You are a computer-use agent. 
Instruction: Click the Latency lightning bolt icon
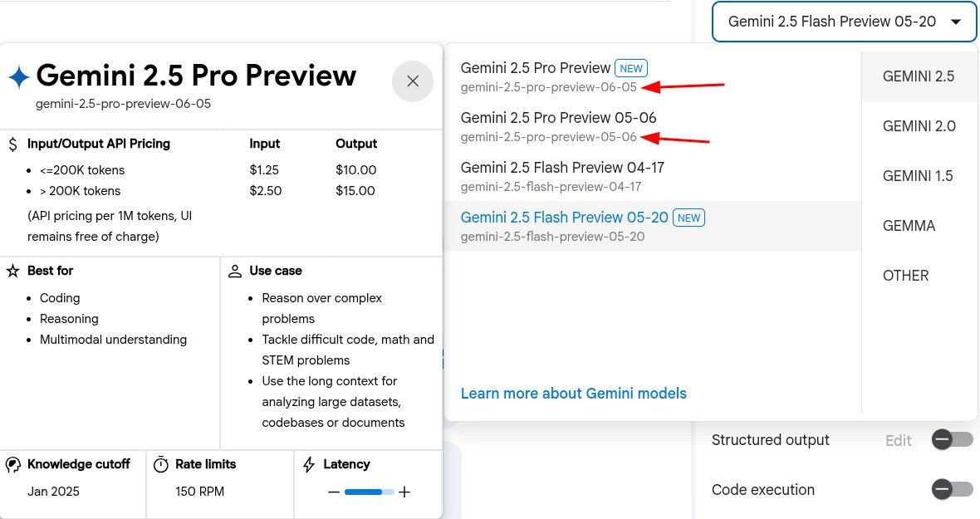pos(309,465)
